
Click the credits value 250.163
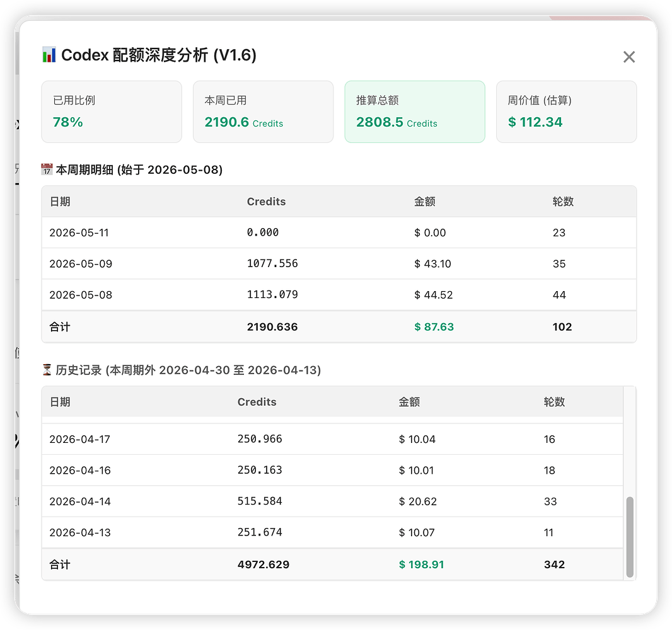point(260,470)
